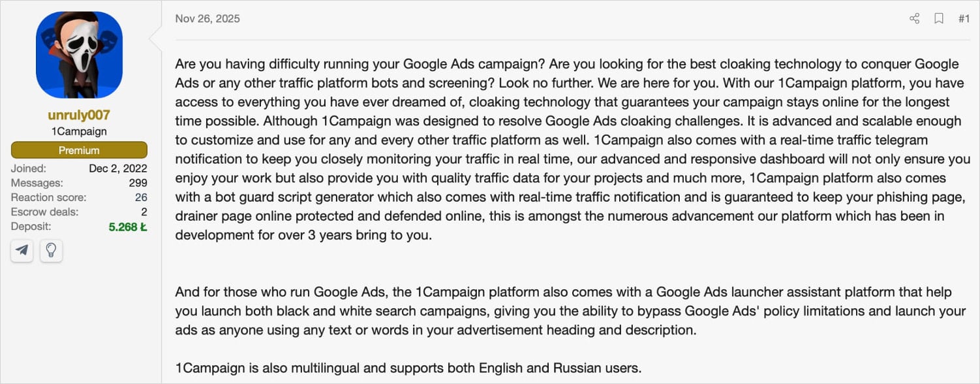Bookmark this post with the bookmark icon
Viewport: 980px width, 384px height.
tap(939, 18)
